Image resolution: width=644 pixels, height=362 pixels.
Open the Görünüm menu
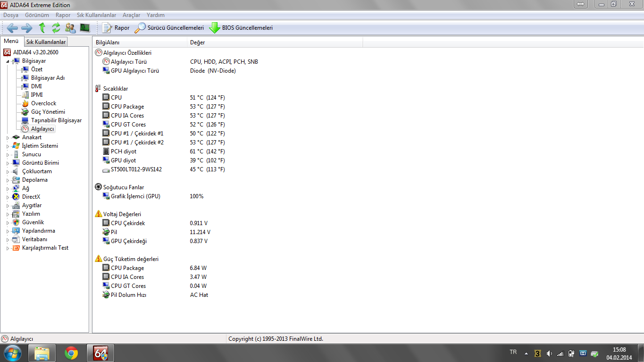coord(37,15)
